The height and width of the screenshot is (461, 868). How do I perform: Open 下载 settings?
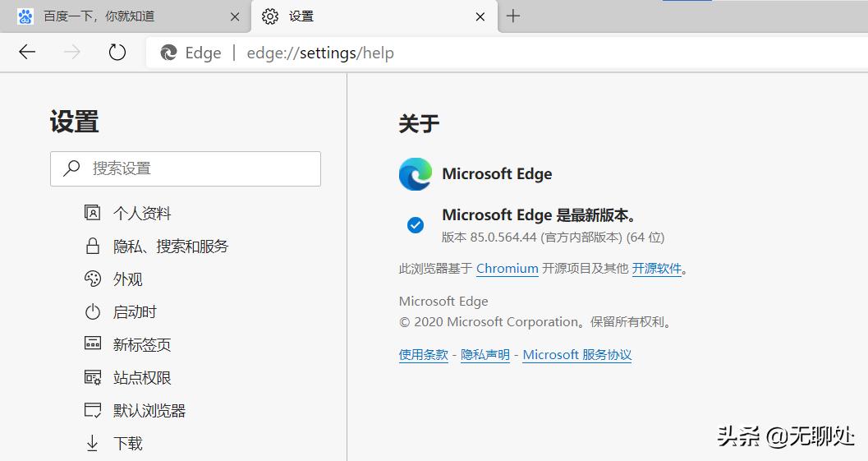click(x=128, y=443)
